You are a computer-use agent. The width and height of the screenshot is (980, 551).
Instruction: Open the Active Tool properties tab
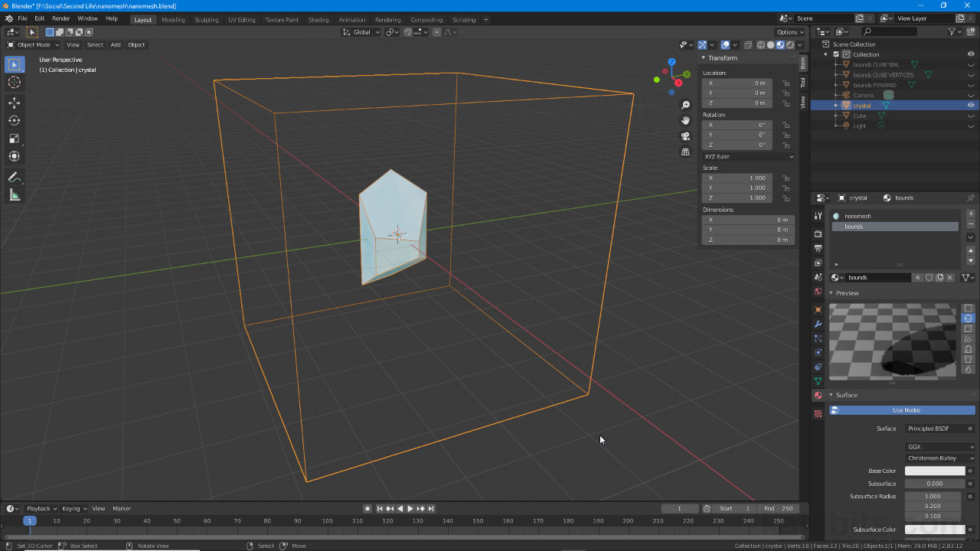point(818,217)
